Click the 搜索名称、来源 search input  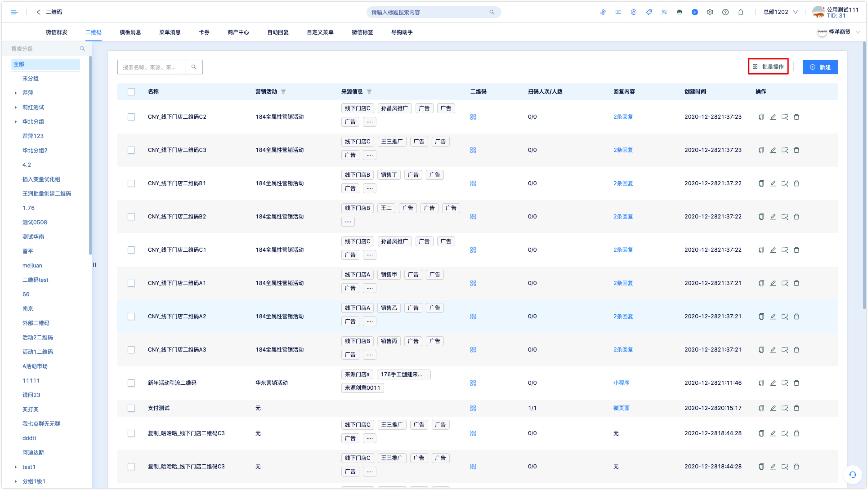(x=151, y=67)
